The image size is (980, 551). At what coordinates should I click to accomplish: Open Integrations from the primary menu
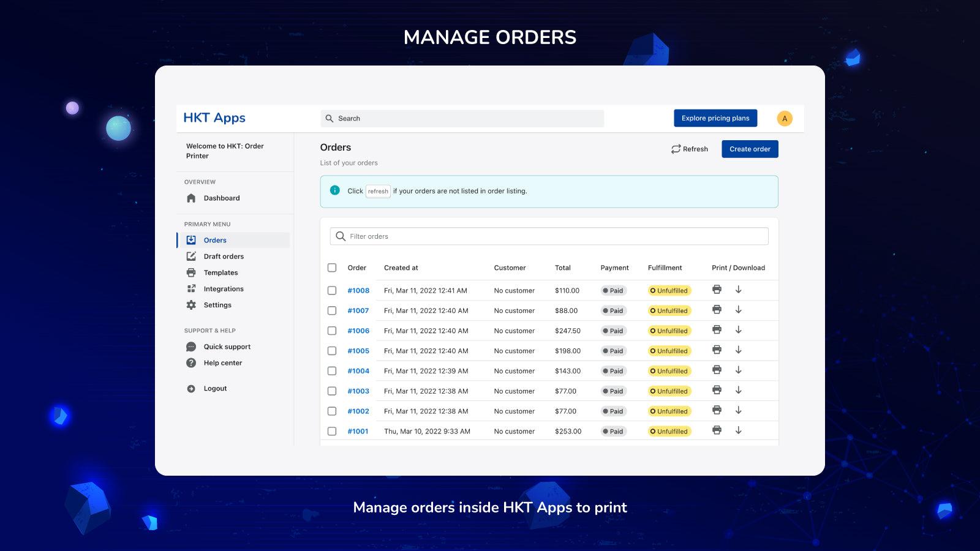tap(224, 288)
